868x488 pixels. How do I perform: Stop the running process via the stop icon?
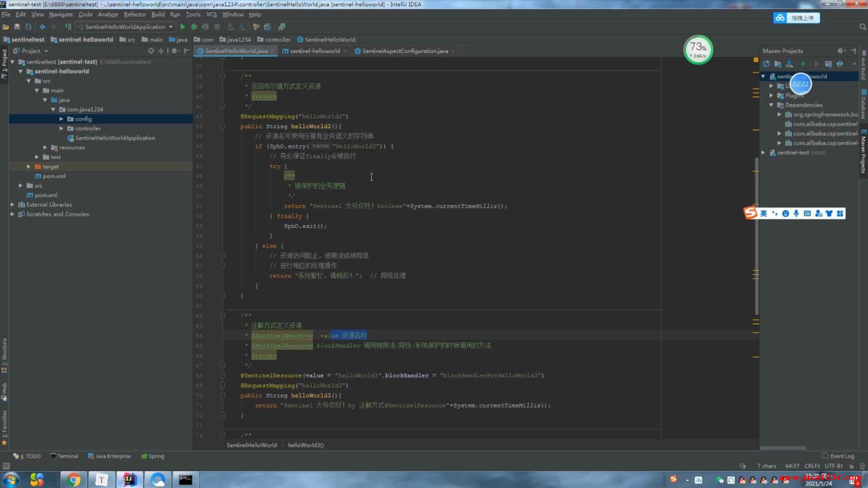coord(217,27)
